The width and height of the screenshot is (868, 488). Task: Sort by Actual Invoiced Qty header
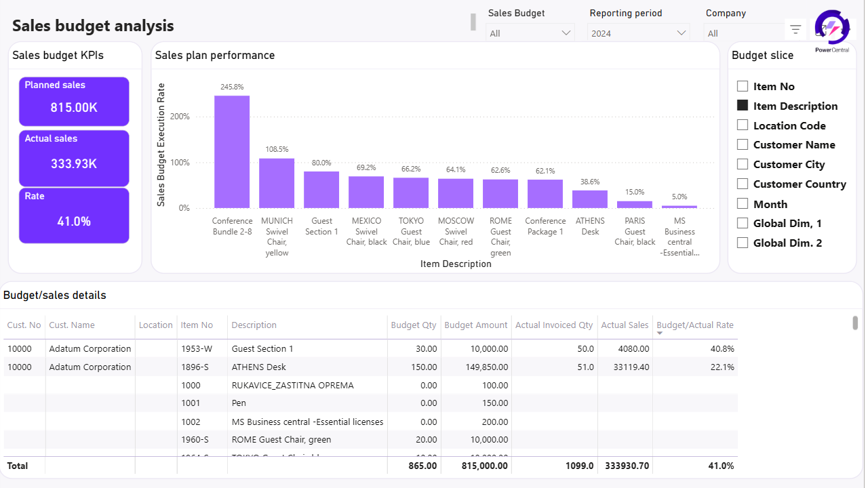(554, 325)
